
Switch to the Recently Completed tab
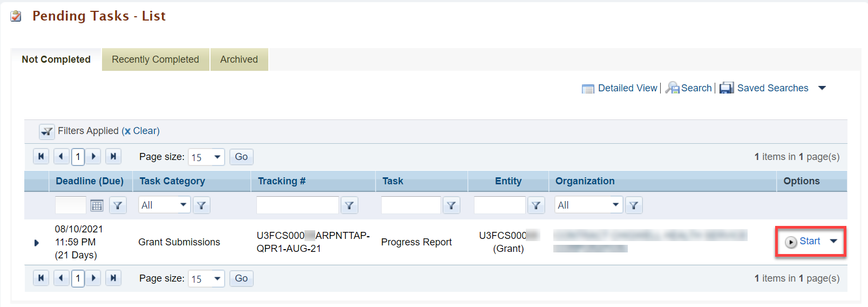155,59
